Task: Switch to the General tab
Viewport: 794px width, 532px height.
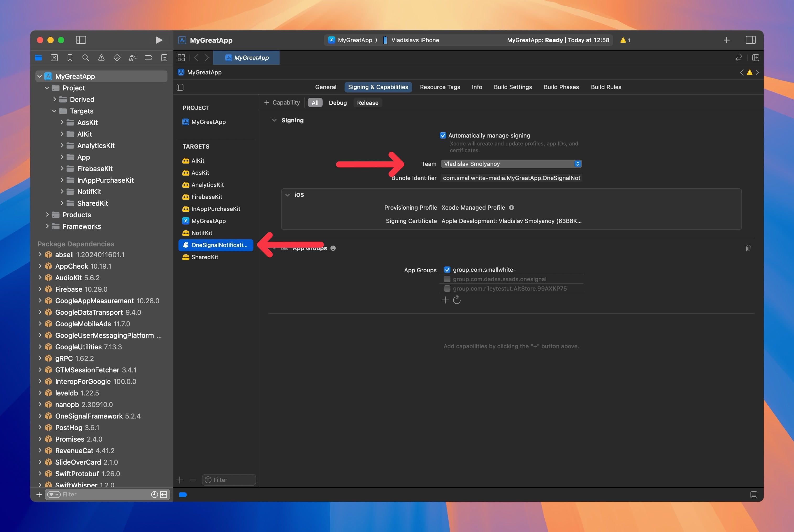Action: pyautogui.click(x=326, y=87)
